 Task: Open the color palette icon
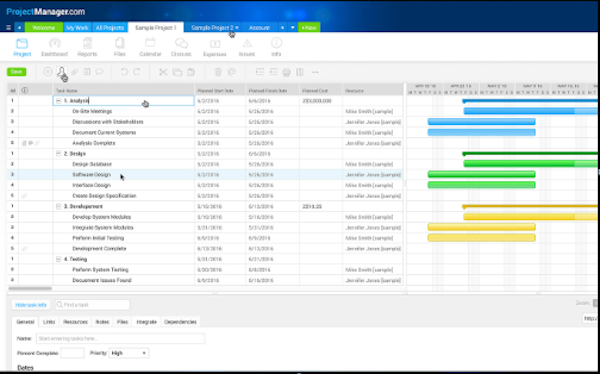232,72
